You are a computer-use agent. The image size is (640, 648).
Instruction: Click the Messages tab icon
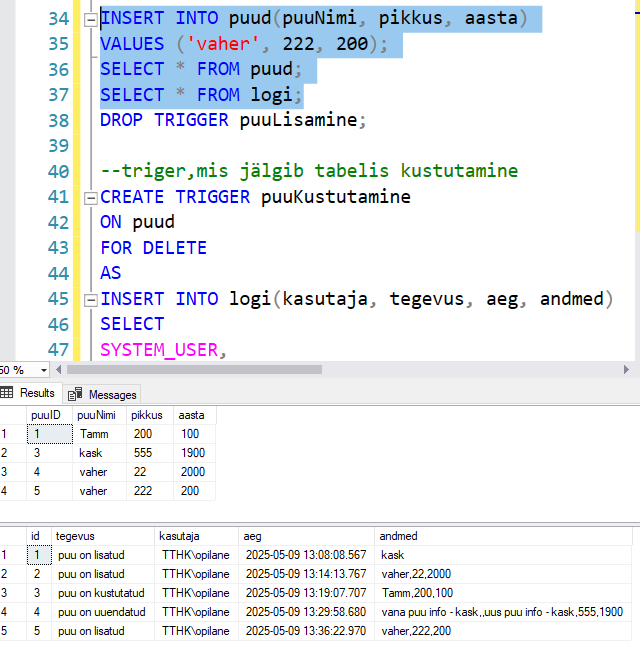(x=75, y=394)
